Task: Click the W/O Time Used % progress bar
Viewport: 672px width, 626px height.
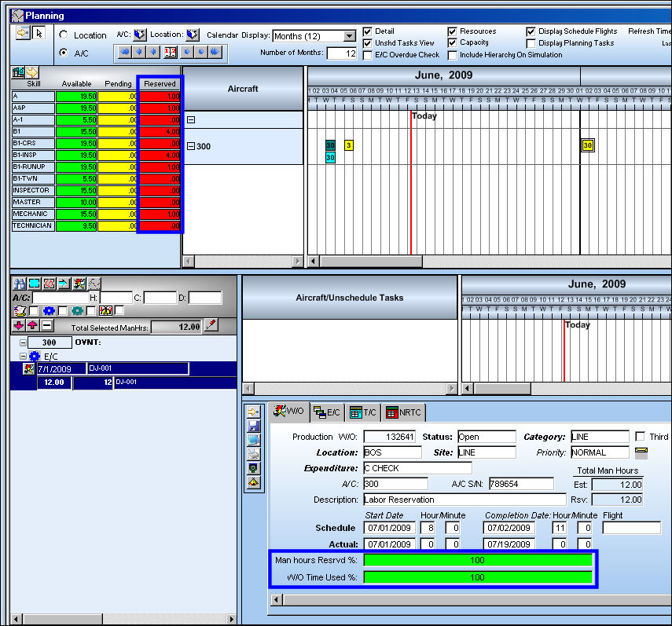Action: coord(478,577)
